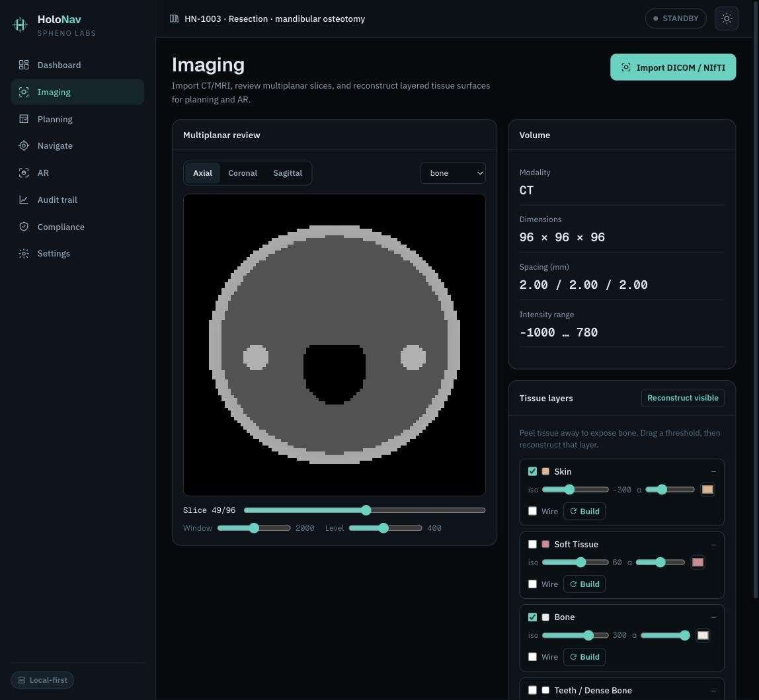
Task: Click the page vertical scrollbar
Action: 756,300
